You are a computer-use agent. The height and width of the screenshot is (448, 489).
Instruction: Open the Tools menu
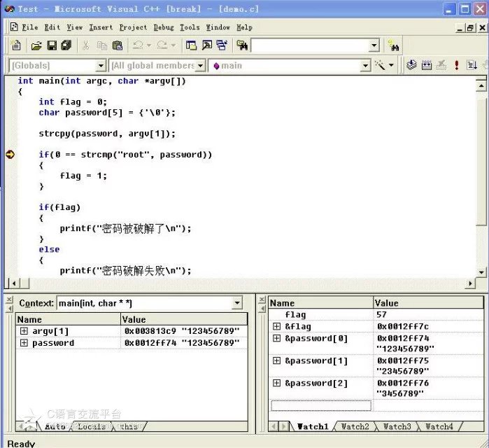190,27
